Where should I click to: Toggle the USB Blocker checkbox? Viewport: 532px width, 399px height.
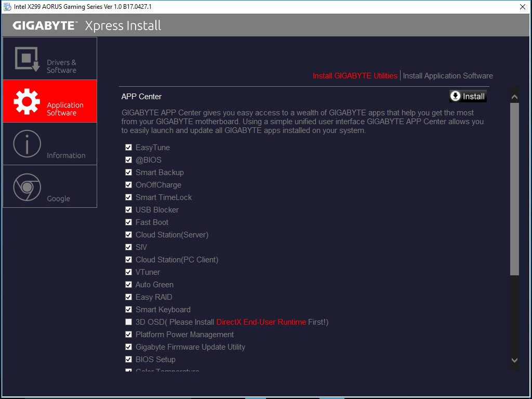pos(128,210)
